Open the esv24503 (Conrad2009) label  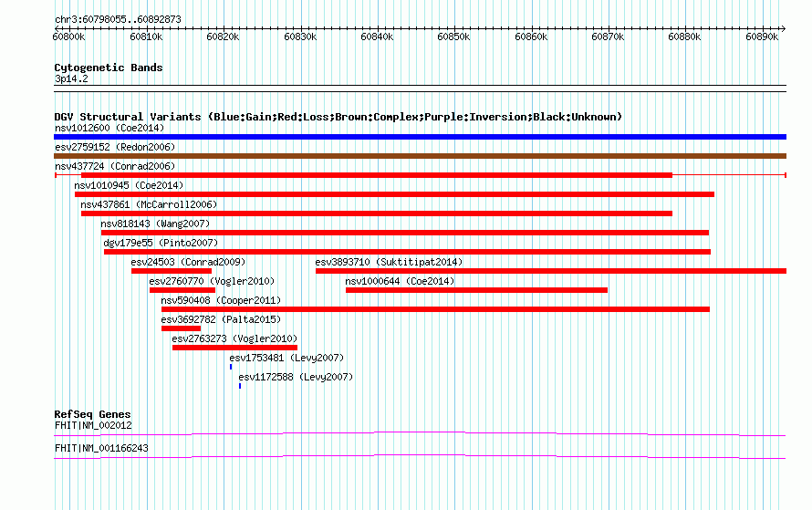coord(188,262)
